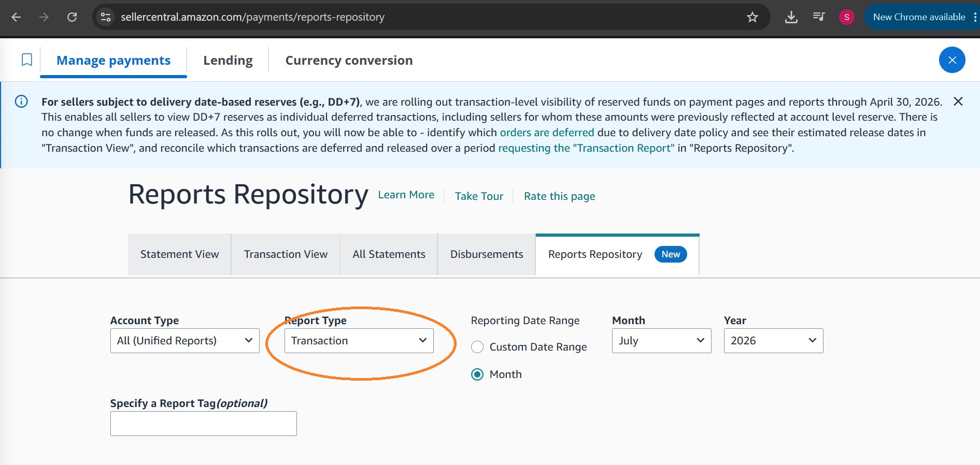Viewport: 980px width, 465px height.
Task: Reload the Seller Central page
Action: (72, 17)
